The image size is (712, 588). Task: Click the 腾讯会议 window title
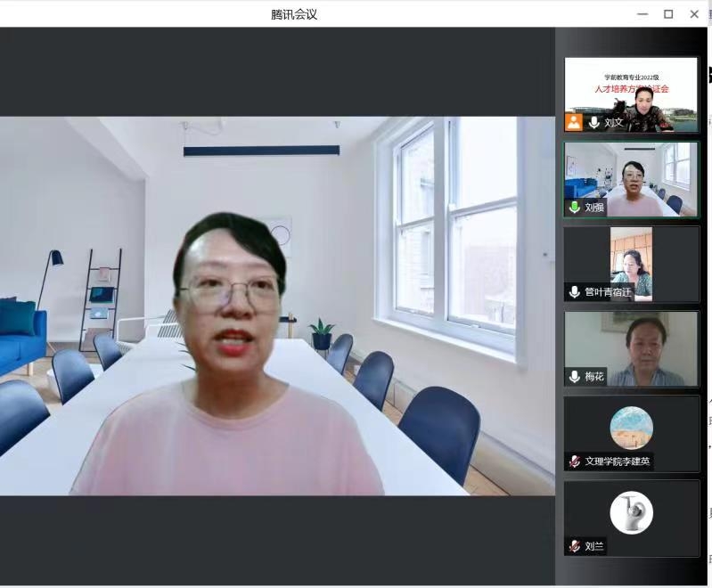pos(294,14)
